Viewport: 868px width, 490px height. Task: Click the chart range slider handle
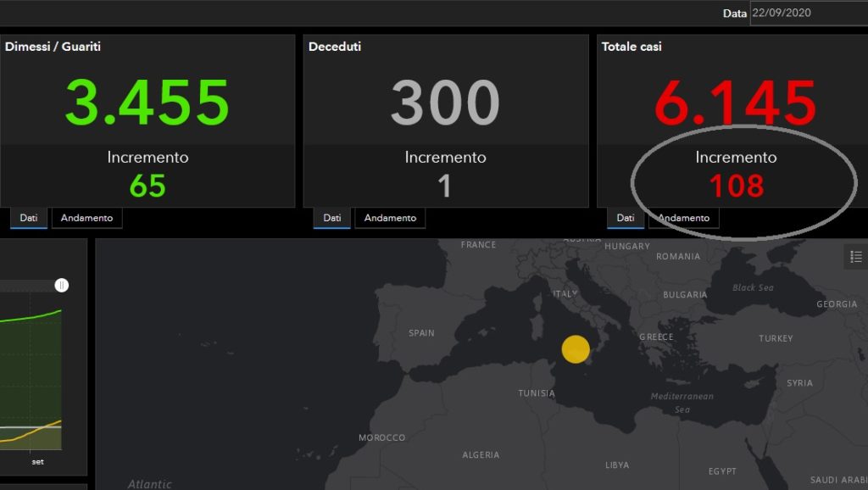[x=62, y=286]
